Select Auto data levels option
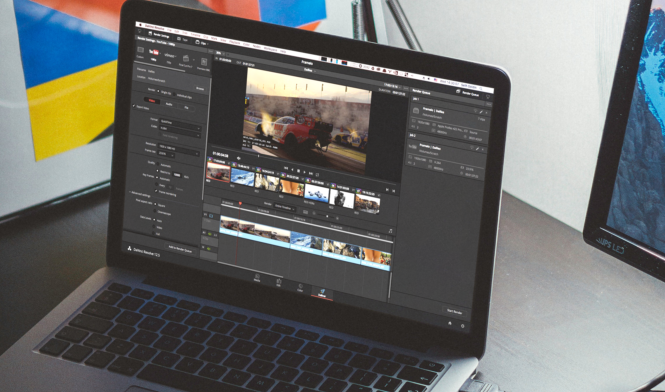The height and width of the screenshot is (392, 665). [154, 219]
